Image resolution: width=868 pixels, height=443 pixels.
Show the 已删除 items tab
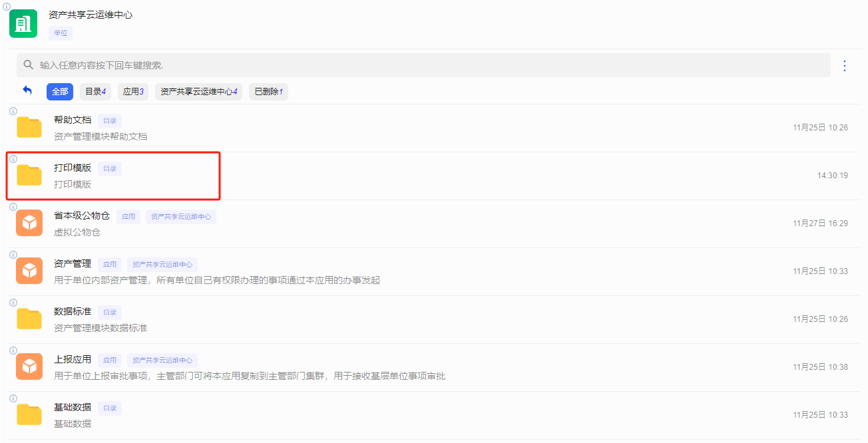pyautogui.click(x=268, y=92)
